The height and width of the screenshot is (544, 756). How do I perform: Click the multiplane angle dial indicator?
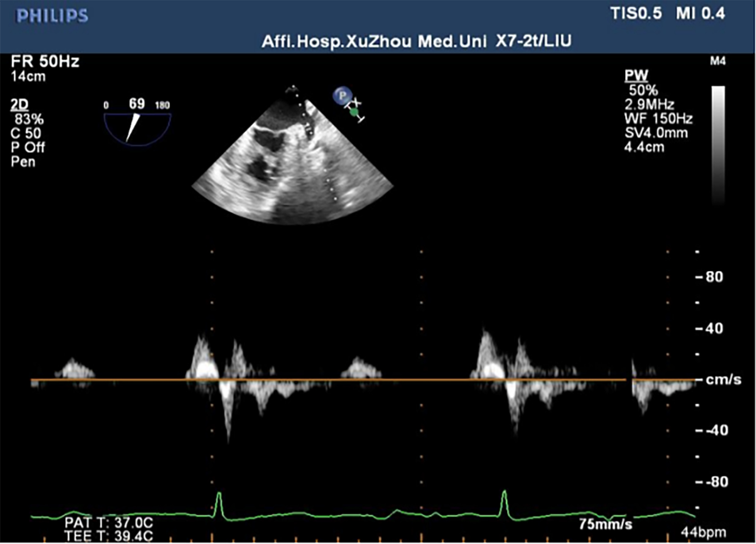tap(137, 129)
